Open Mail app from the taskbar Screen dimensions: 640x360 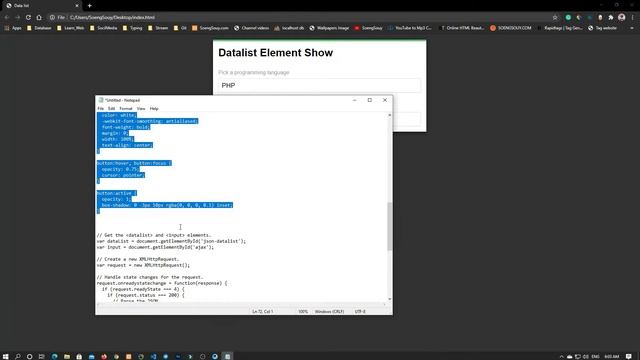click(91, 356)
